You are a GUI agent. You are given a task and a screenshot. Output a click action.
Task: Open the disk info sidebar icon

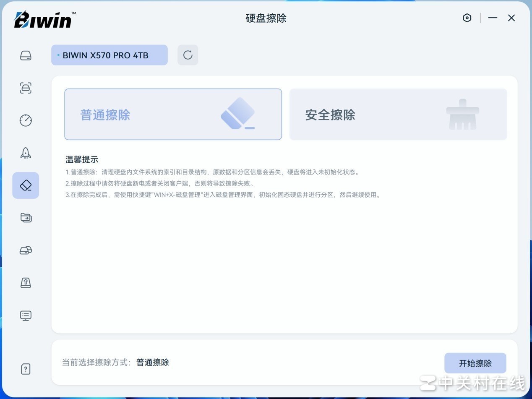[26, 55]
